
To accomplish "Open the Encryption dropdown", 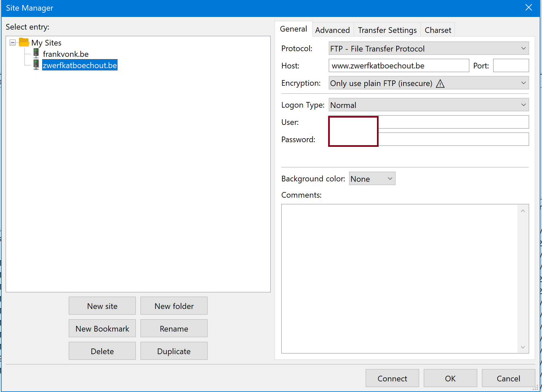I will [429, 83].
